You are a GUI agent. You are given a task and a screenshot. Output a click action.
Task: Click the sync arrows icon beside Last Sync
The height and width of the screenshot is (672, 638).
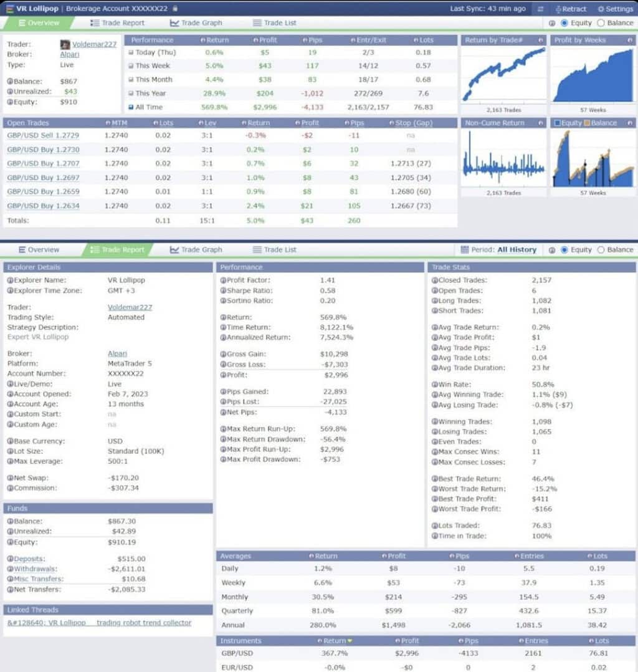coord(540,9)
